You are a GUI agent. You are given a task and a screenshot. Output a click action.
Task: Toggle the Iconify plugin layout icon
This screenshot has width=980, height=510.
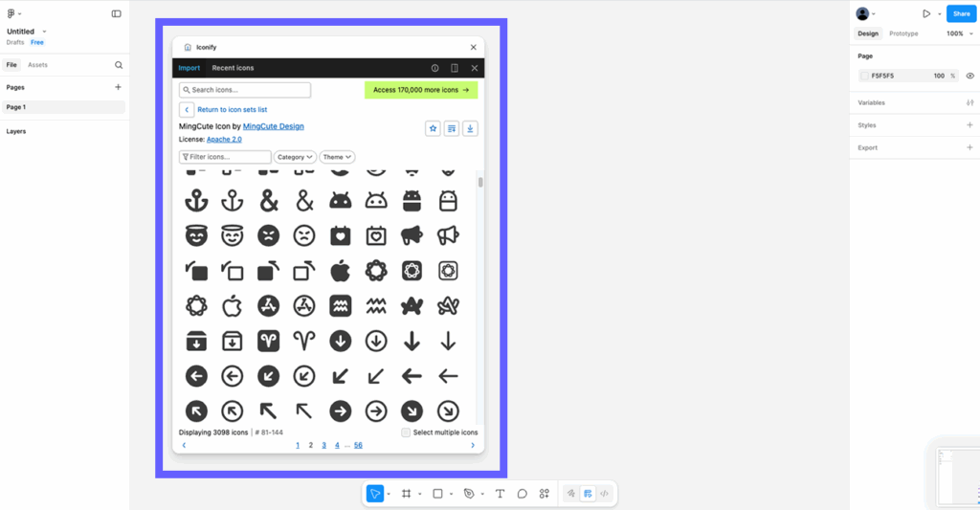(455, 68)
